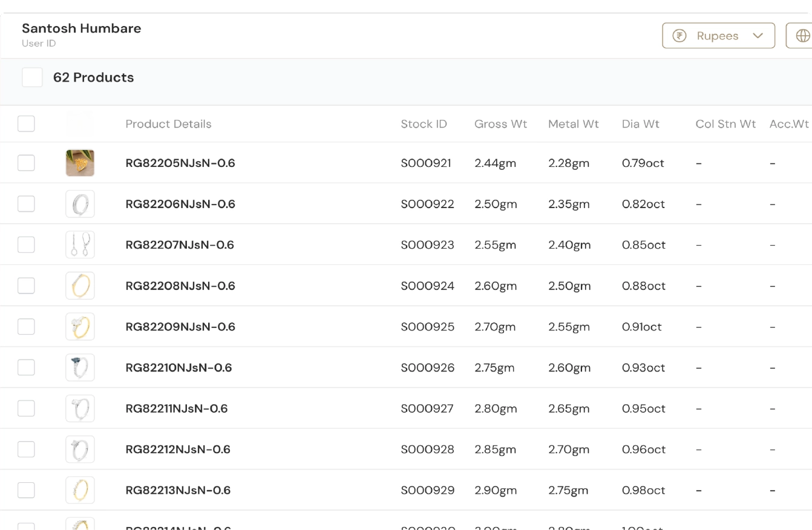Open ring thumbnail for RG82206NJsN-0.6
The height and width of the screenshot is (530, 812).
[80, 204]
